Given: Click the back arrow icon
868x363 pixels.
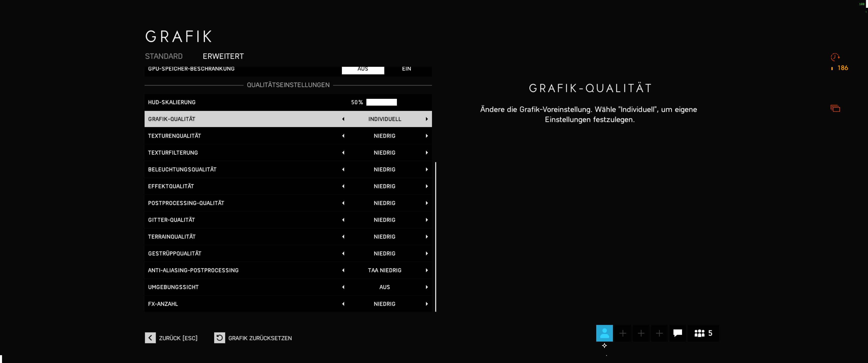Looking at the screenshot, I should pos(150,338).
